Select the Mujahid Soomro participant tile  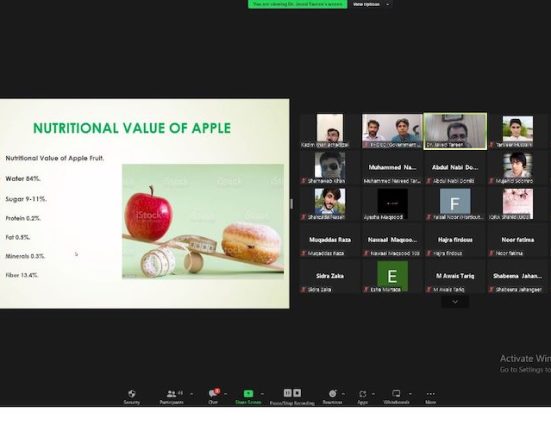click(x=517, y=168)
